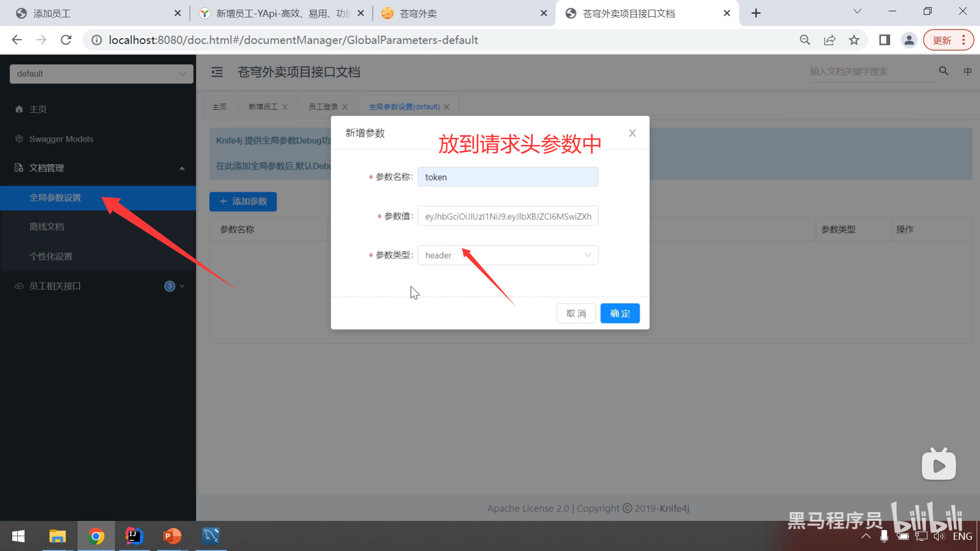Collapse the 文档管理 section chevron
Viewport: 980px width, 551px height.
[182, 168]
